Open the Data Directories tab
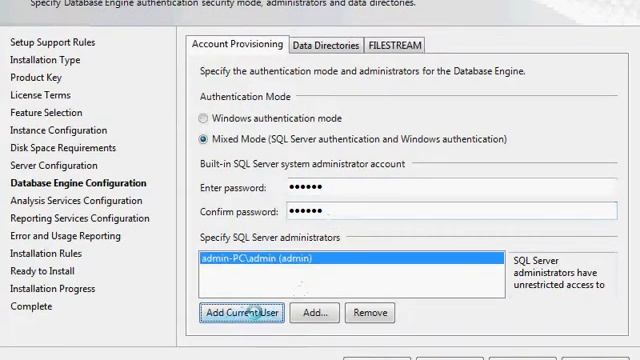Viewport: 640px width, 360px height. 326,45
